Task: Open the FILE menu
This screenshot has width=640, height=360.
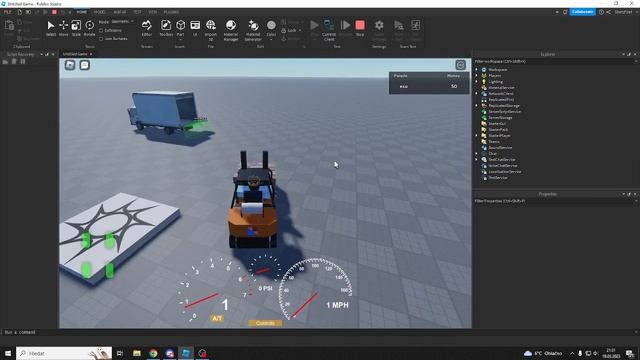Action: click(7, 12)
